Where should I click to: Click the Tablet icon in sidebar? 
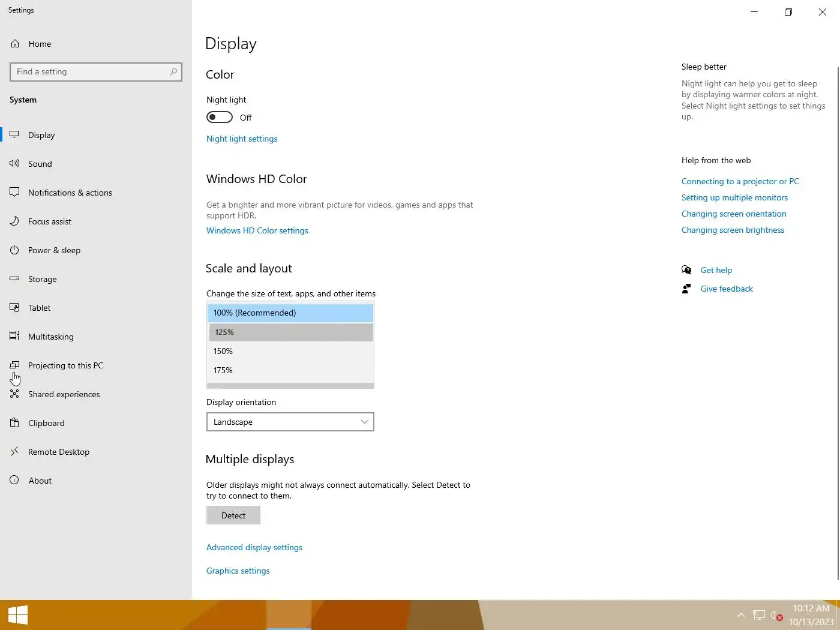(14, 307)
